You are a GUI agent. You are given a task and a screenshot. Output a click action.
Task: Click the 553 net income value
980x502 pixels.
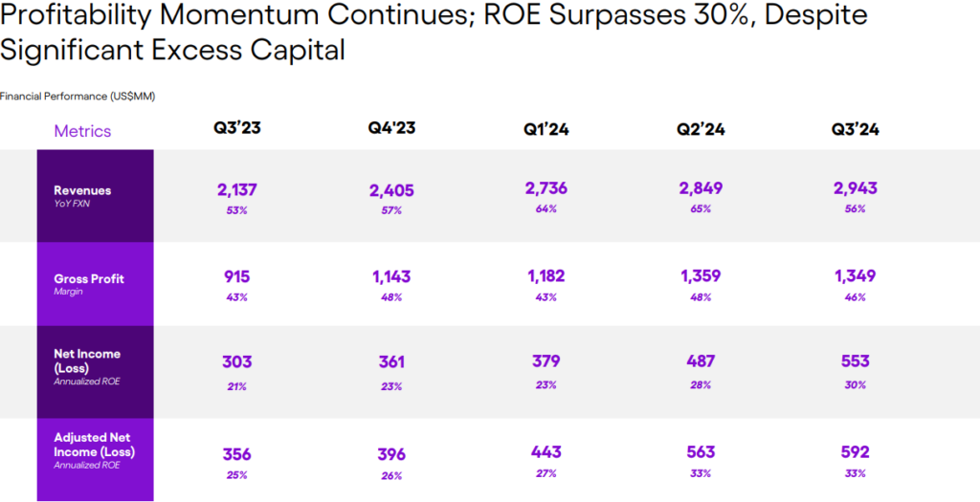pyautogui.click(x=856, y=361)
